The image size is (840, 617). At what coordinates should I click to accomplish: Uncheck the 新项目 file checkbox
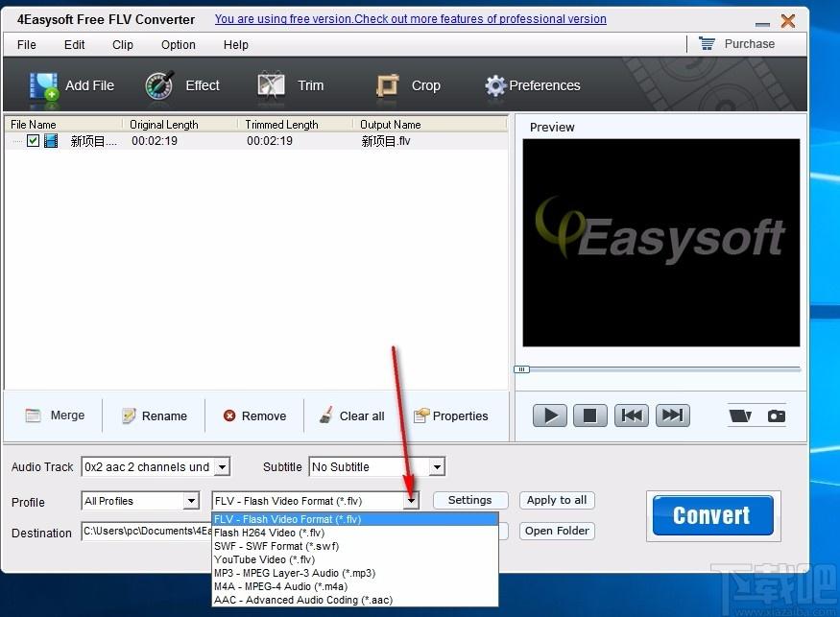point(34,141)
